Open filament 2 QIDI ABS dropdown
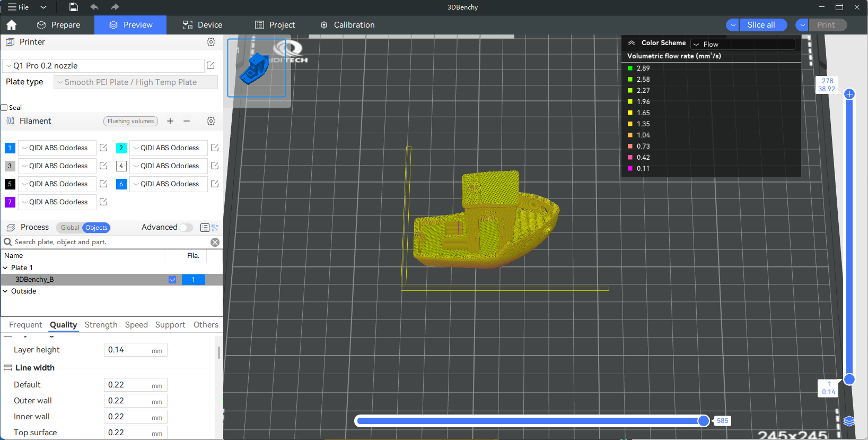This screenshot has width=868, height=440. (169, 148)
